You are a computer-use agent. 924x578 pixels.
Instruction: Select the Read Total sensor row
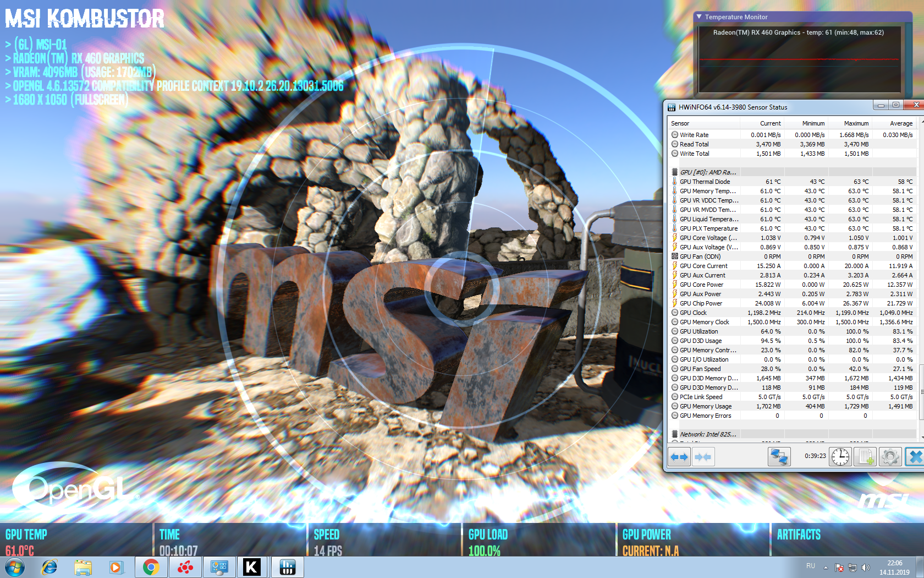pyautogui.click(x=792, y=144)
